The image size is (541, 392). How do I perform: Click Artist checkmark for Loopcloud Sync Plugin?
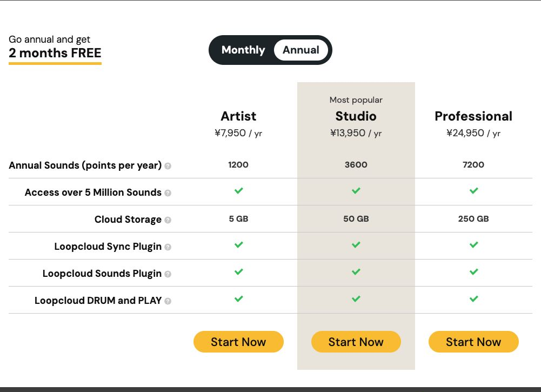point(238,244)
